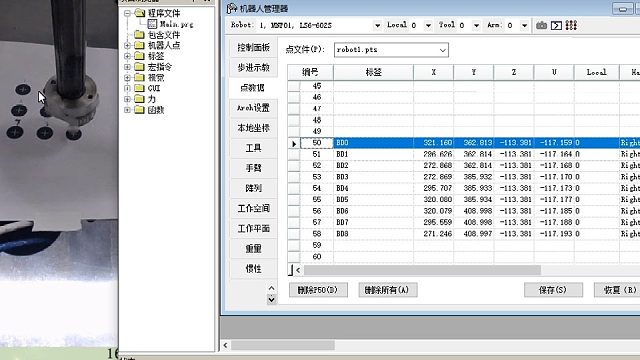
Task: Select the Main.prg file icon
Action: tap(152, 24)
